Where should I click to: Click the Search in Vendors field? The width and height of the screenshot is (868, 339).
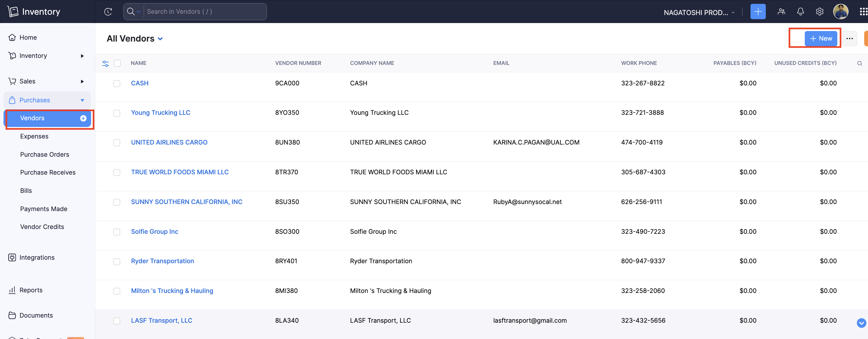point(205,12)
